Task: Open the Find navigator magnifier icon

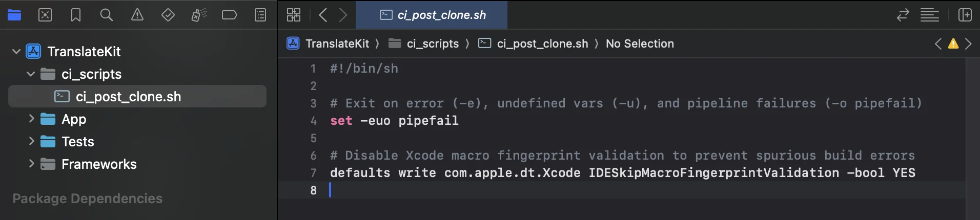Action: tap(107, 15)
